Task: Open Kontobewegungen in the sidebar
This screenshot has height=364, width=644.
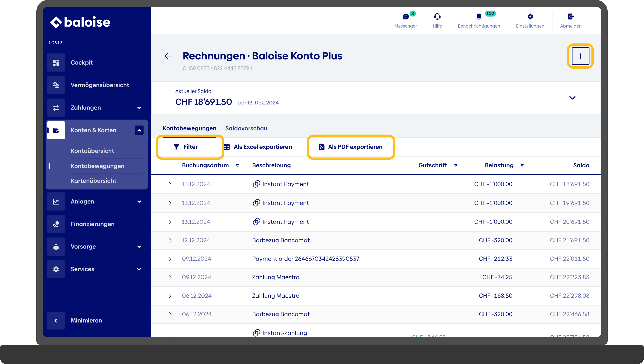Action: pos(97,166)
